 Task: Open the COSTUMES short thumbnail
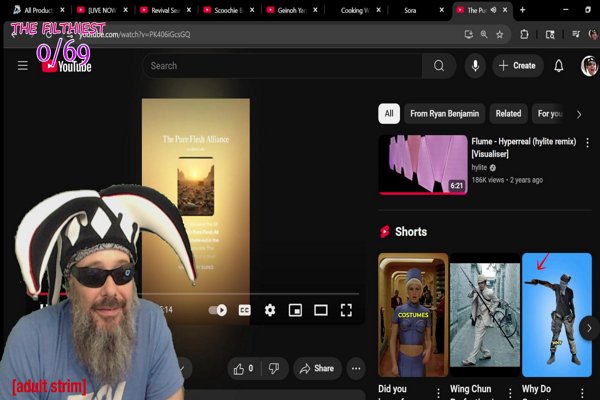[x=413, y=315]
